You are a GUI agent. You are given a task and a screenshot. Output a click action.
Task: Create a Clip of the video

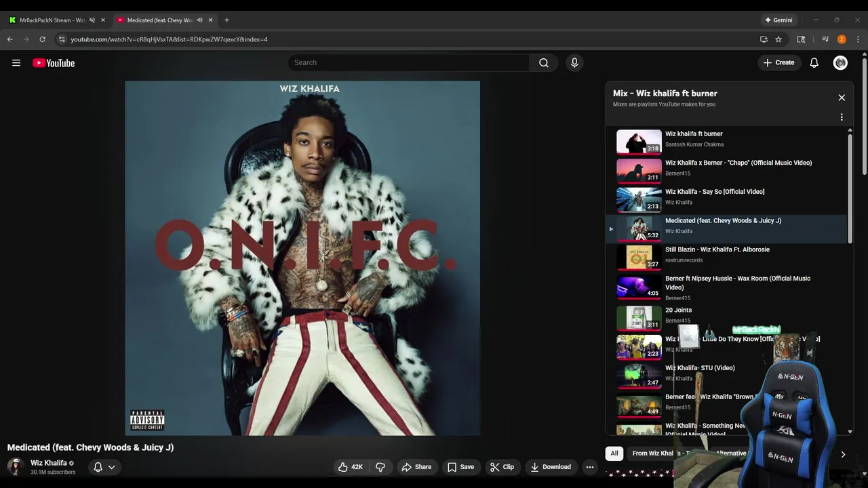pyautogui.click(x=502, y=467)
